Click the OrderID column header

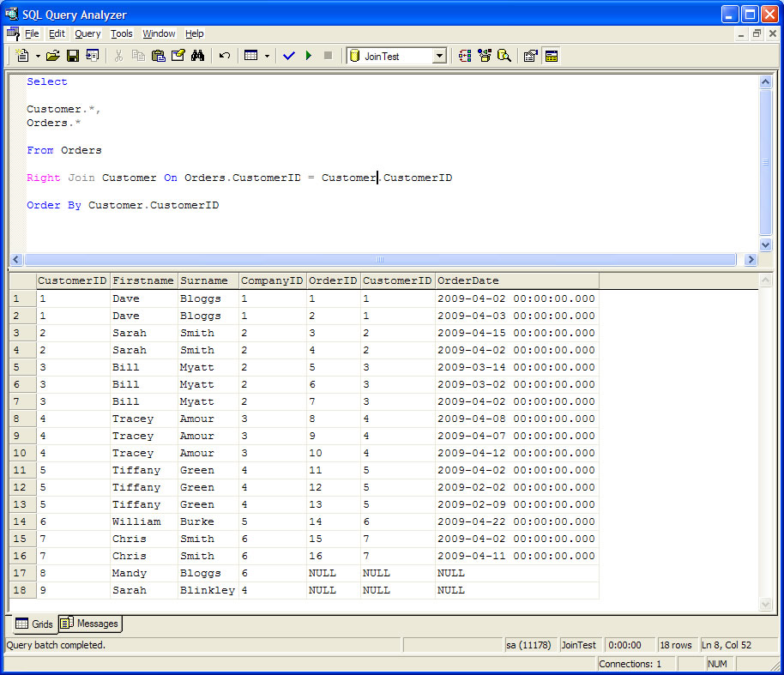point(334,281)
